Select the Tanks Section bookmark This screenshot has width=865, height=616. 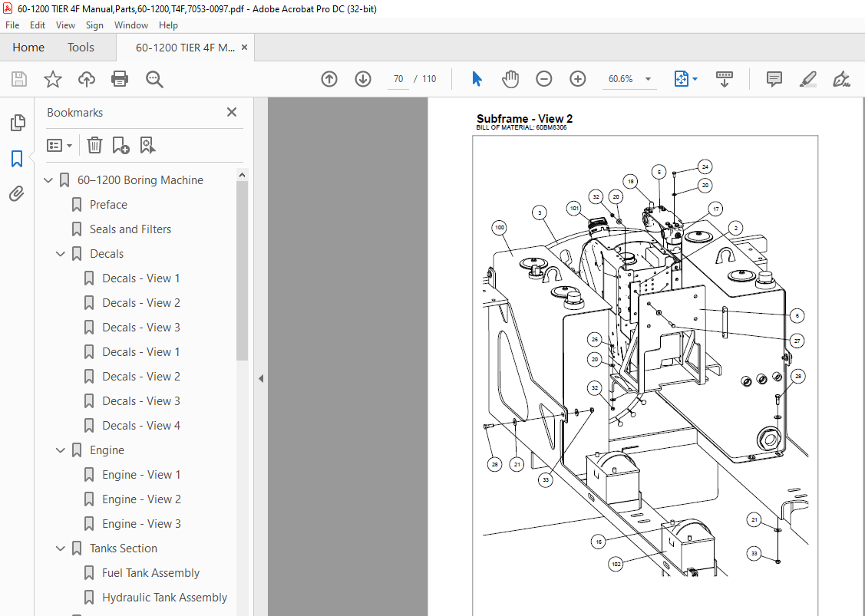coord(124,548)
